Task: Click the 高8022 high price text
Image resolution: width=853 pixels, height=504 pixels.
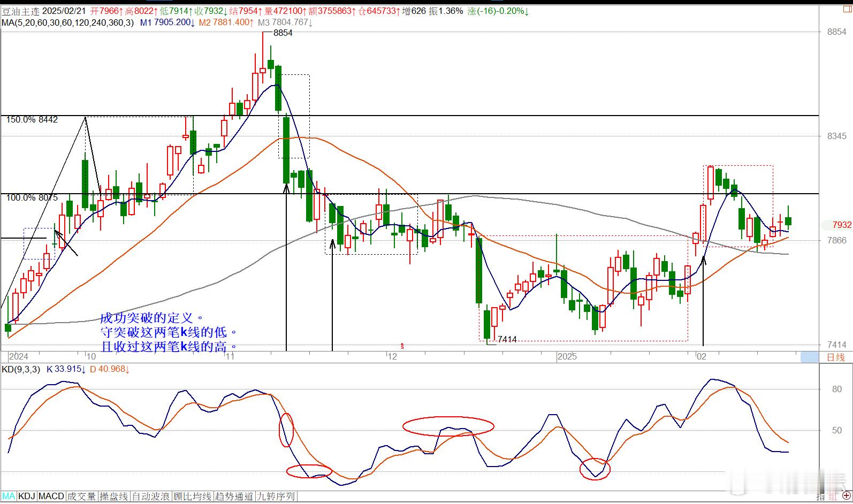Action: tap(141, 11)
